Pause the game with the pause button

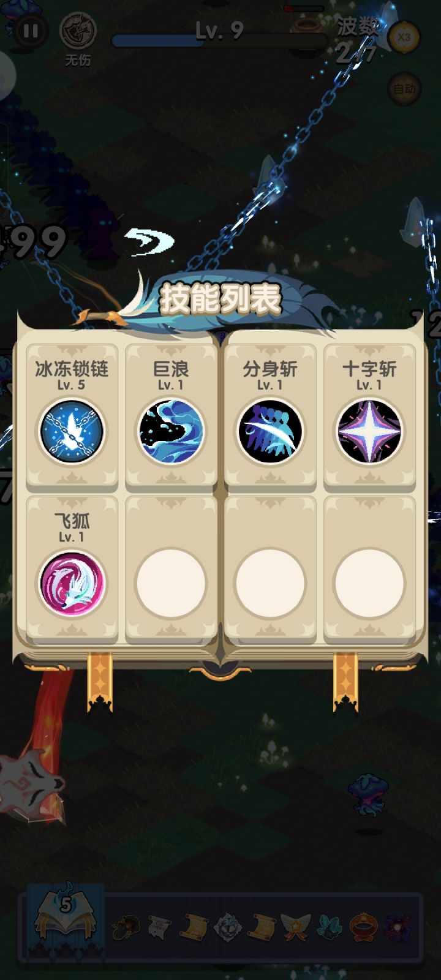tap(29, 31)
